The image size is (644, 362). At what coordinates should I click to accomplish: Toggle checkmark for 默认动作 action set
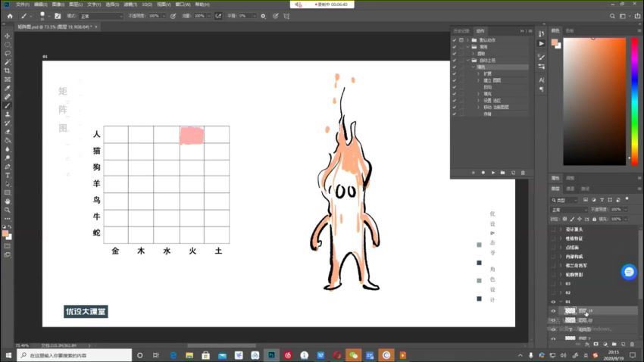(x=454, y=39)
